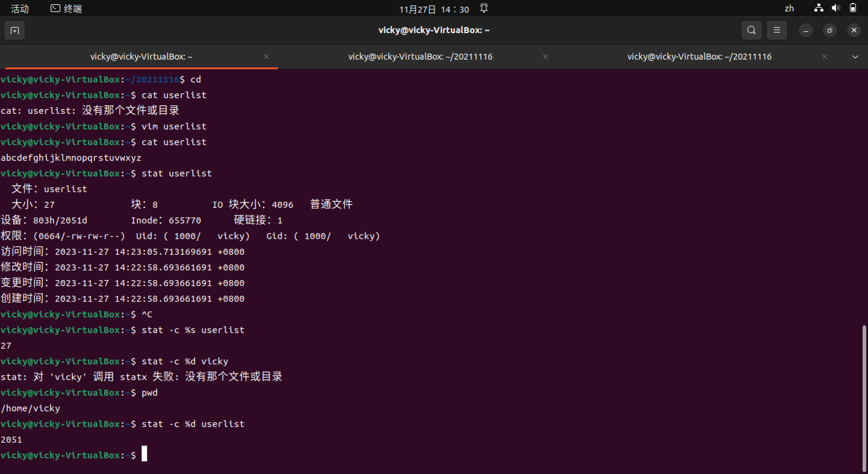
Task: Open the date and time calendar panel
Action: 434,9
